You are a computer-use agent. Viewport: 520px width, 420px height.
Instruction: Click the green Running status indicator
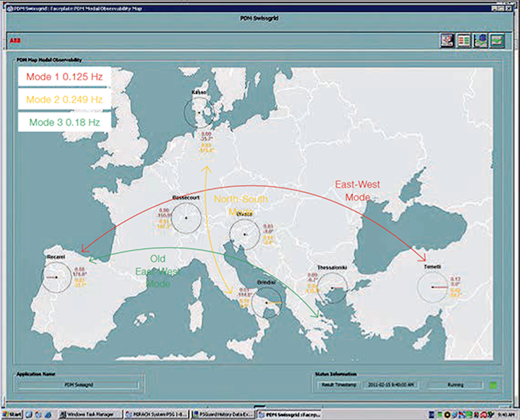coord(493,385)
